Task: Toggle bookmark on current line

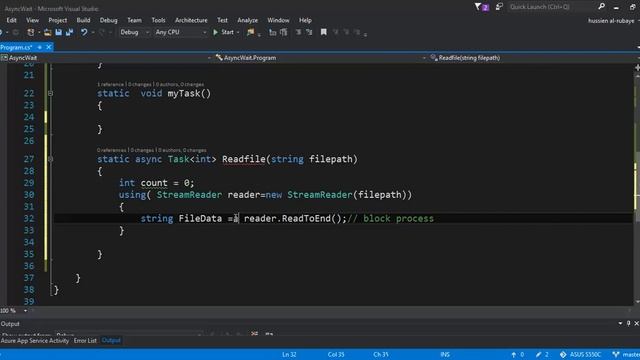Action: pos(323,32)
